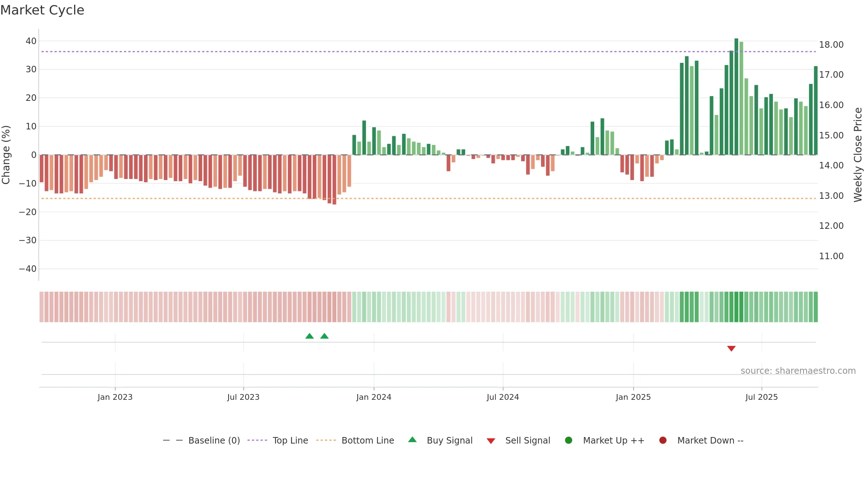Click the Jul 2023 axis label

click(x=243, y=397)
